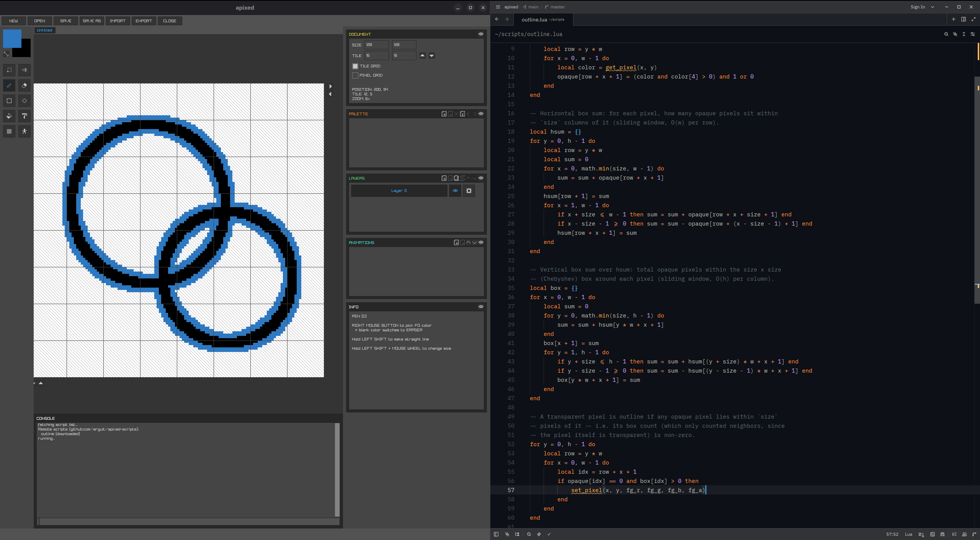The image size is (980, 540).
Task: Open terminal panel in editor status bar
Action: [x=933, y=534]
